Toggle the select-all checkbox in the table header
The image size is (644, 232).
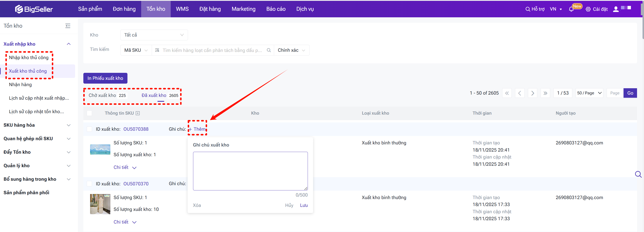(89, 113)
